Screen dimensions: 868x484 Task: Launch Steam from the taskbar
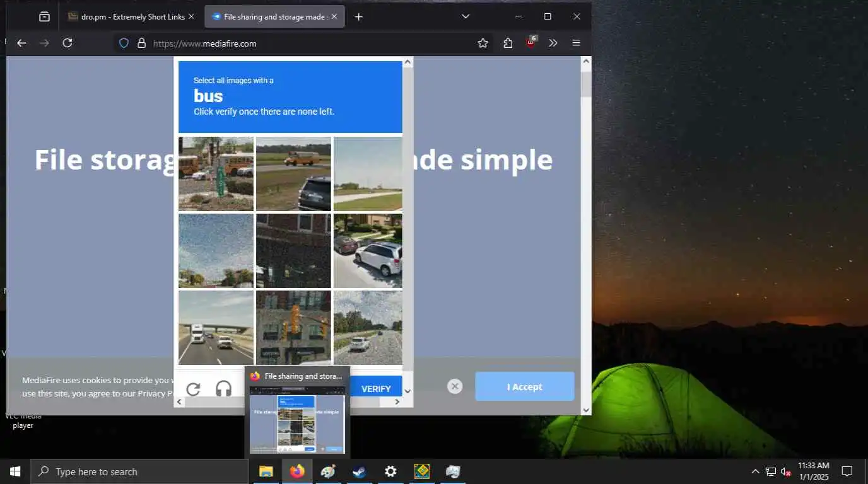[x=360, y=471]
